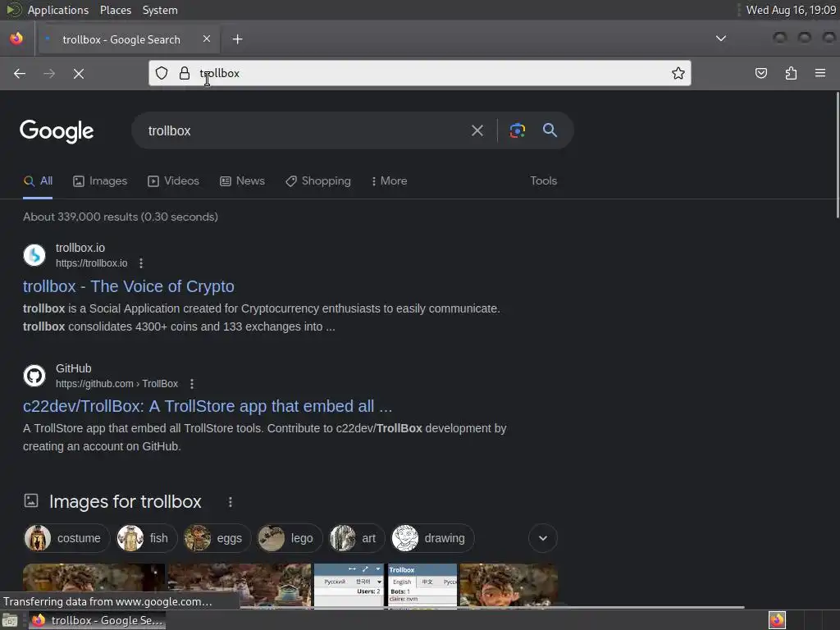Open the Places menu

point(116,10)
